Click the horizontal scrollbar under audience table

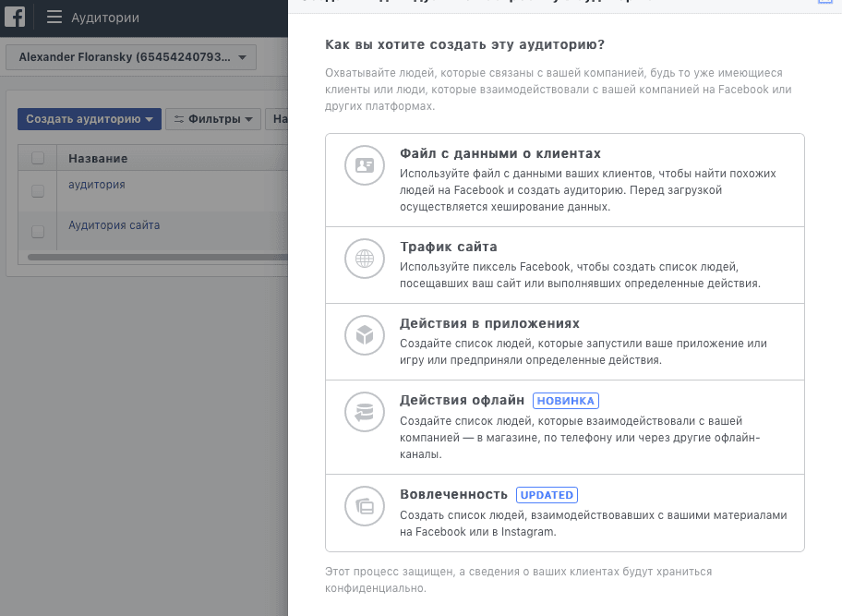157,258
